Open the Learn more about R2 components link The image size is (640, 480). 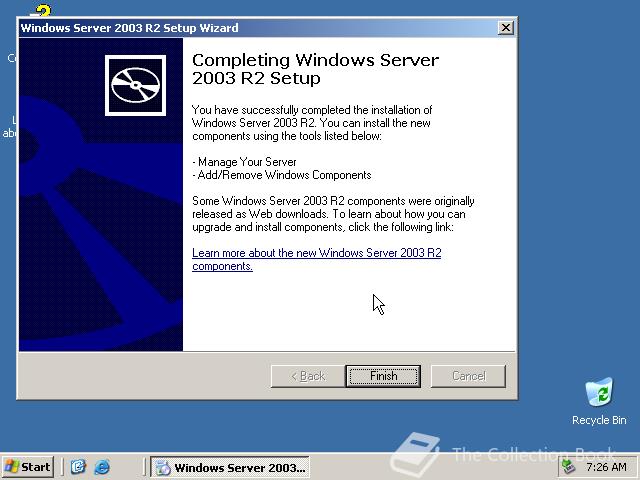click(316, 259)
